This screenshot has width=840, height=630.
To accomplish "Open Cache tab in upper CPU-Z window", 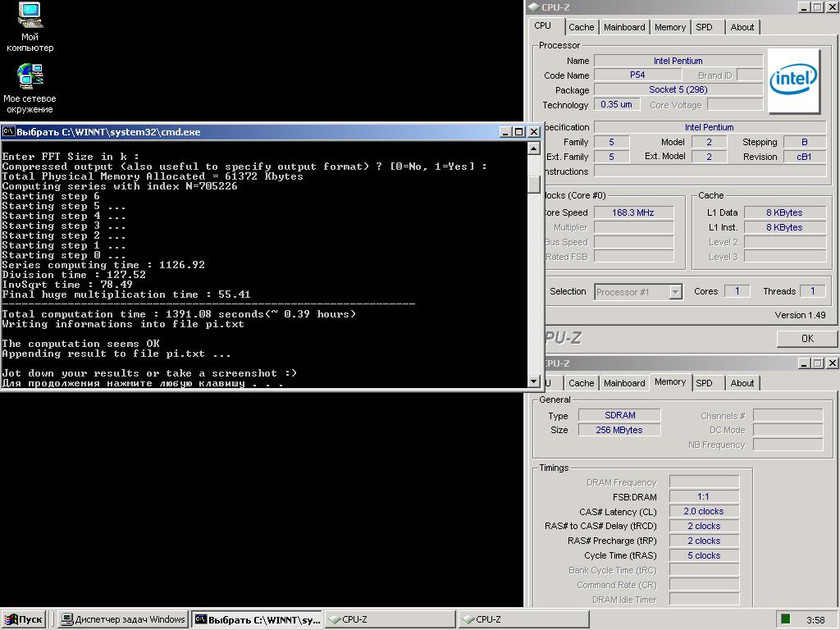I will pos(582,27).
